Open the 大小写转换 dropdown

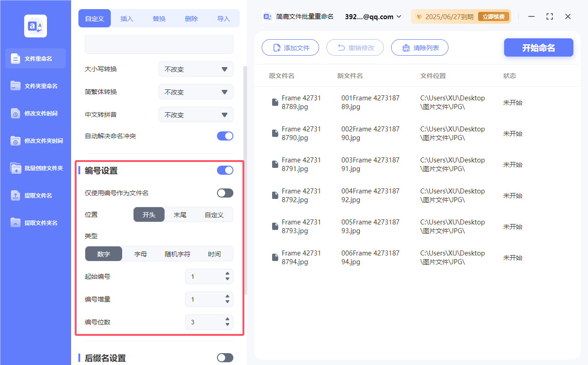[196, 69]
